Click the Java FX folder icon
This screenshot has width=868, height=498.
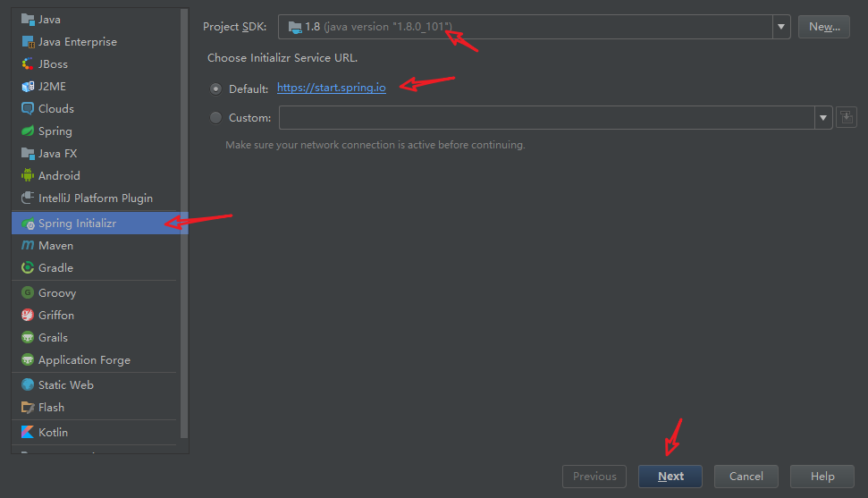28,154
